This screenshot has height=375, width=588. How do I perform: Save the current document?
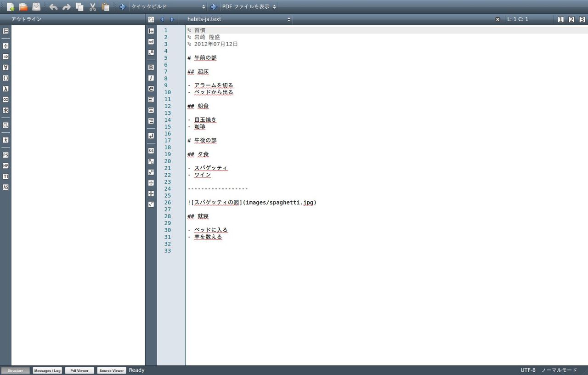(36, 7)
